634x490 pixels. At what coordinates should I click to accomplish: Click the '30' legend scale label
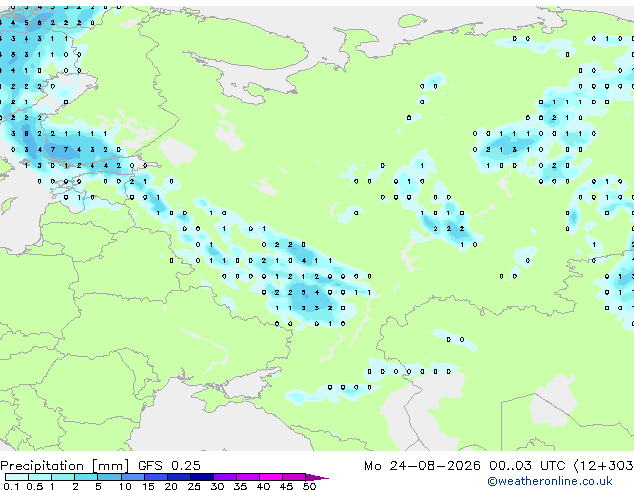[217, 486]
